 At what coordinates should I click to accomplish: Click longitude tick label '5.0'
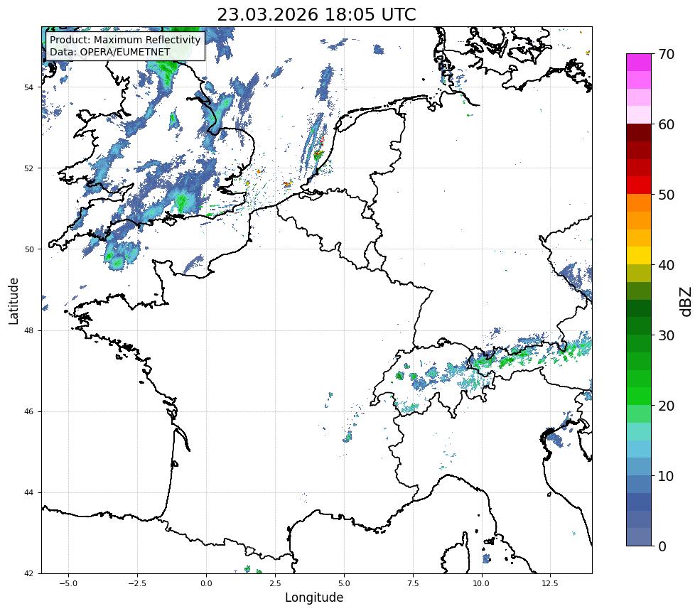[344, 583]
